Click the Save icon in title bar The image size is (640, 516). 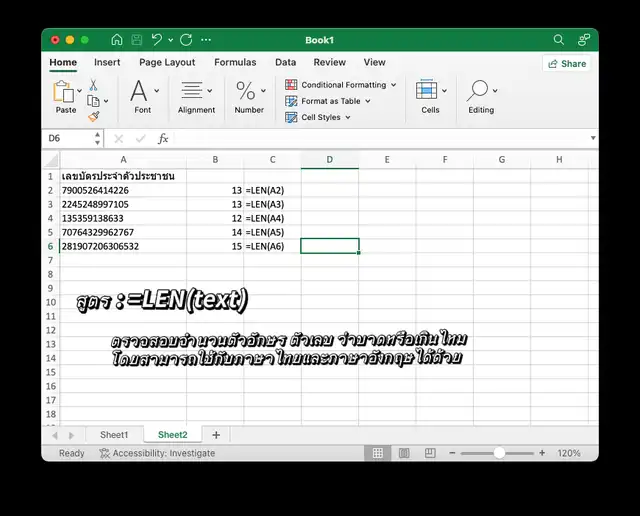click(x=137, y=40)
